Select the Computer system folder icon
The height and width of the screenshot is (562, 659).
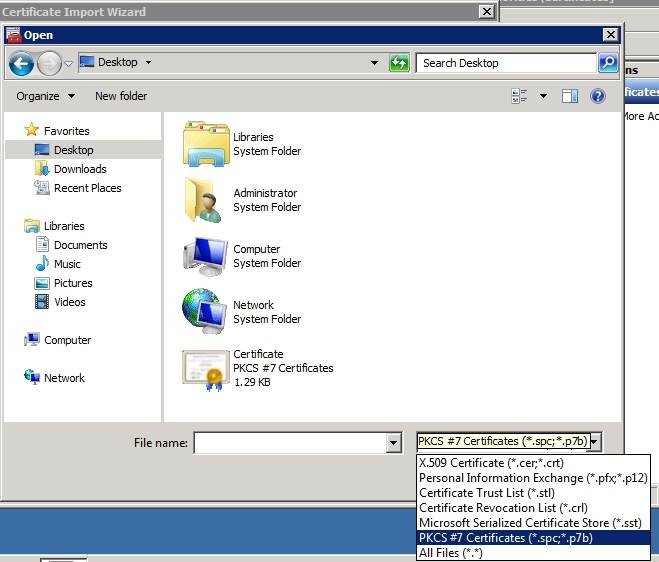click(206, 256)
